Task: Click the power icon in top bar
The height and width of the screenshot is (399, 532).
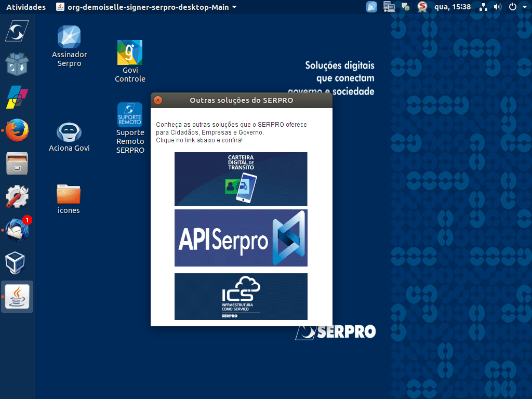Action: (x=513, y=7)
